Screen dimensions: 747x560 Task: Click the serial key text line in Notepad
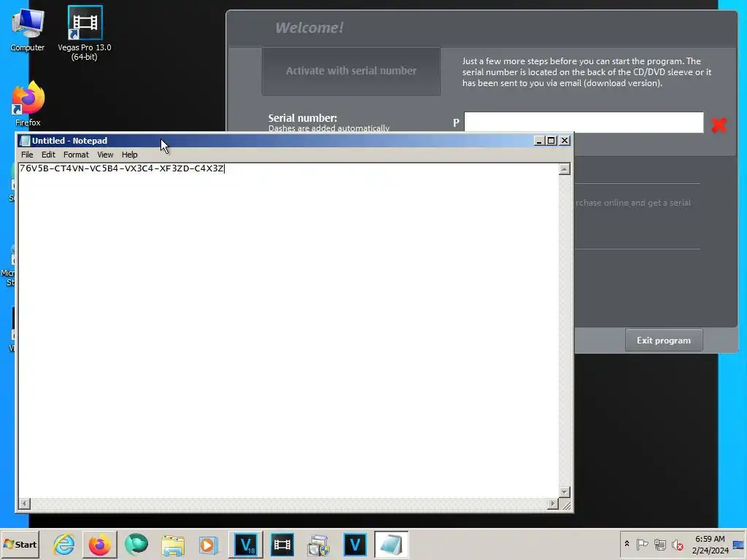click(122, 168)
